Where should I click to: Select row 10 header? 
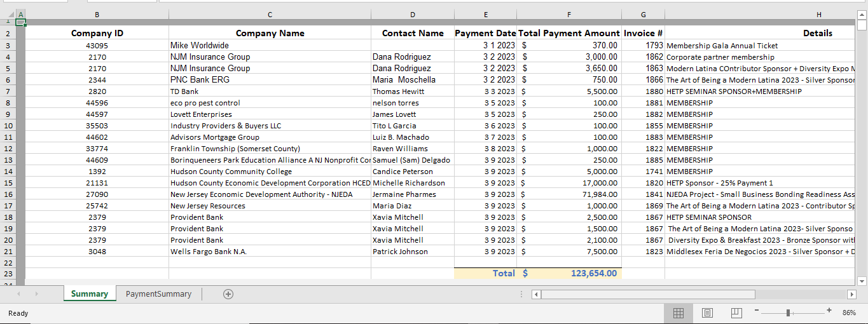click(x=8, y=126)
